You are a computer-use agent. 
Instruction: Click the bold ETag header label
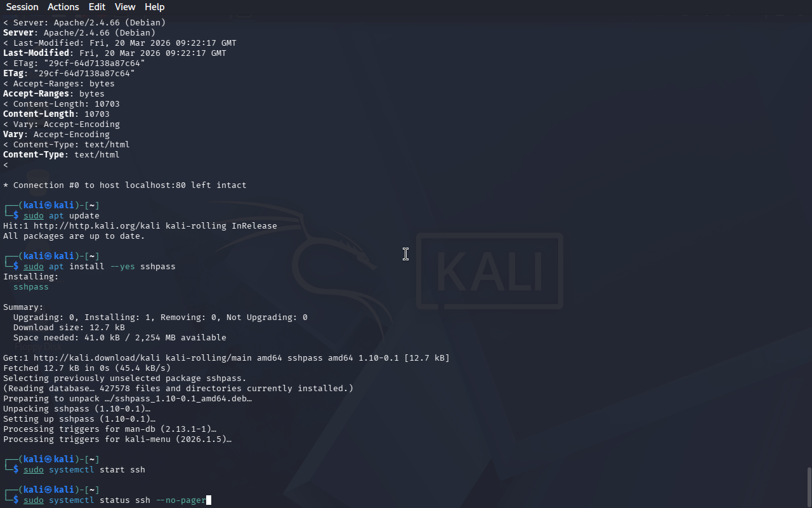13,74
